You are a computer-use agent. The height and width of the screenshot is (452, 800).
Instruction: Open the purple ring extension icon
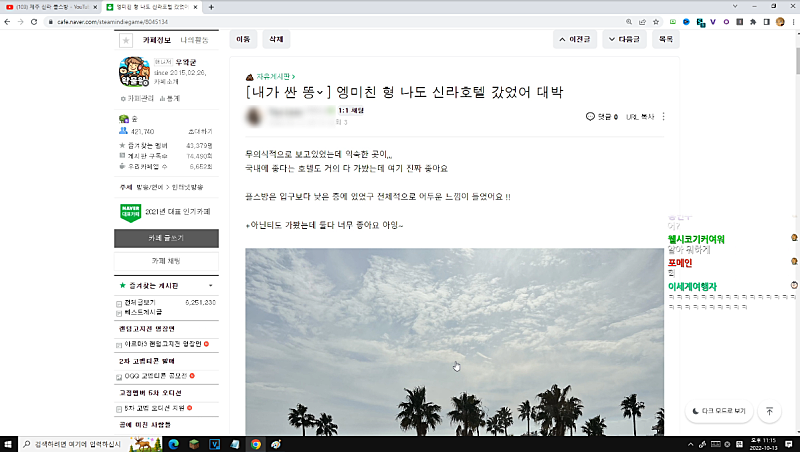pyautogui.click(x=726, y=22)
